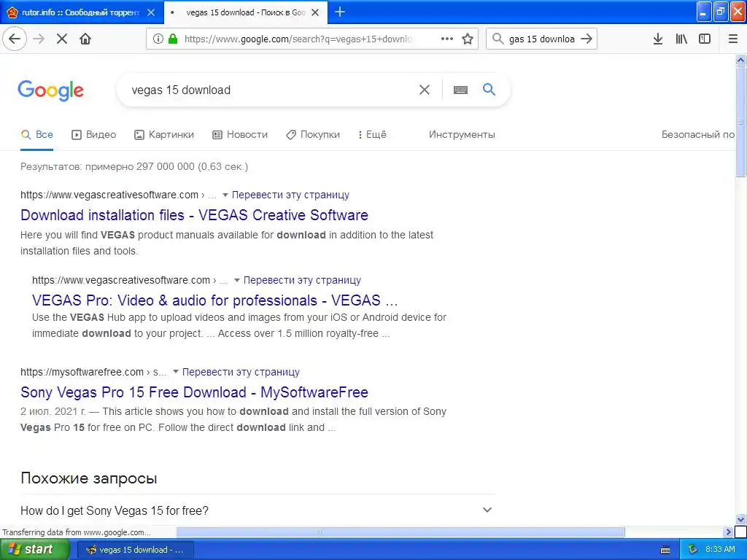Open dropdown arrow beside second vegascreativesoftware.com URL
This screenshot has width=747, height=560.
(x=237, y=280)
